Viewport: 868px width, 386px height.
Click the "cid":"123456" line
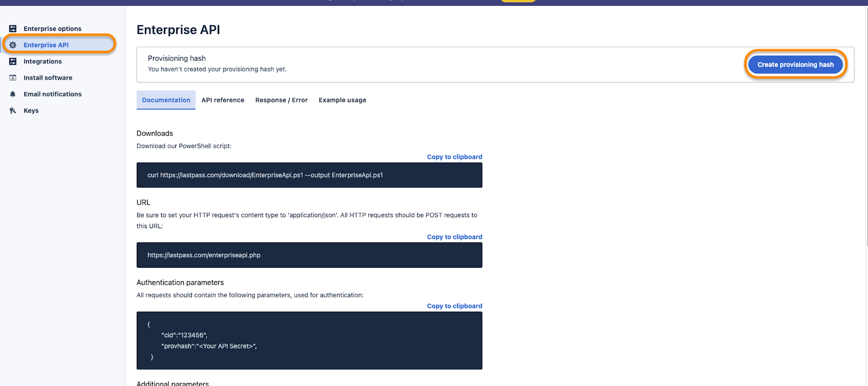click(x=184, y=335)
